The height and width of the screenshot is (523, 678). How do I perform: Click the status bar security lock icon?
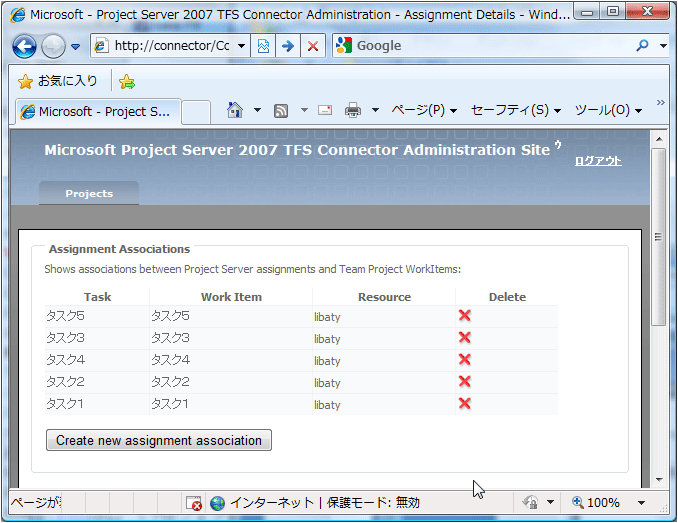(531, 502)
